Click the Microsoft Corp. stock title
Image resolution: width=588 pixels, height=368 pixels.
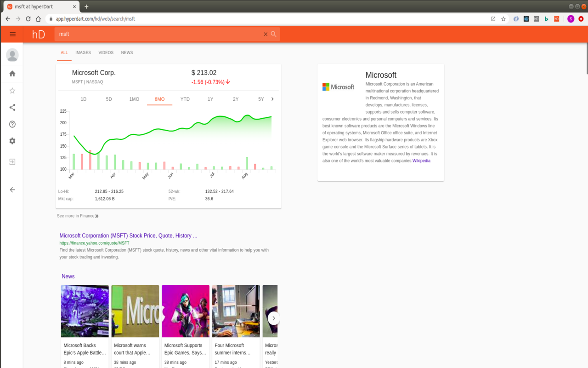pyautogui.click(x=94, y=73)
